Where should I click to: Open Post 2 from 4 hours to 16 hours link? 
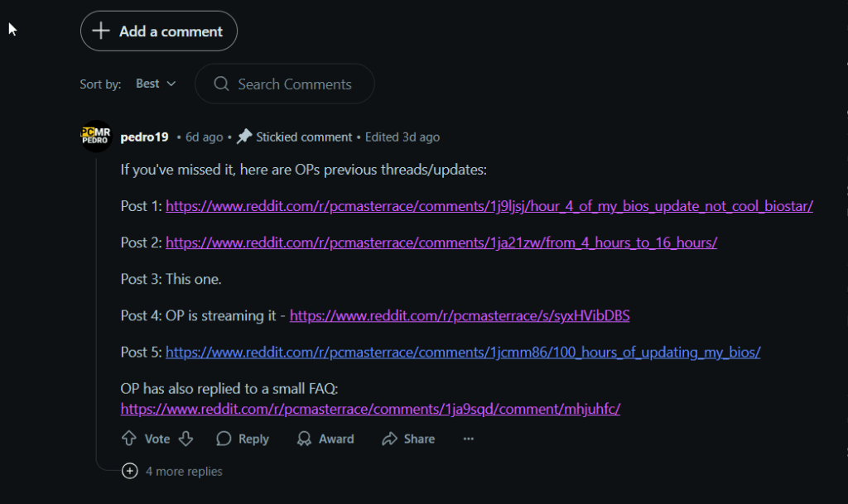tap(441, 242)
